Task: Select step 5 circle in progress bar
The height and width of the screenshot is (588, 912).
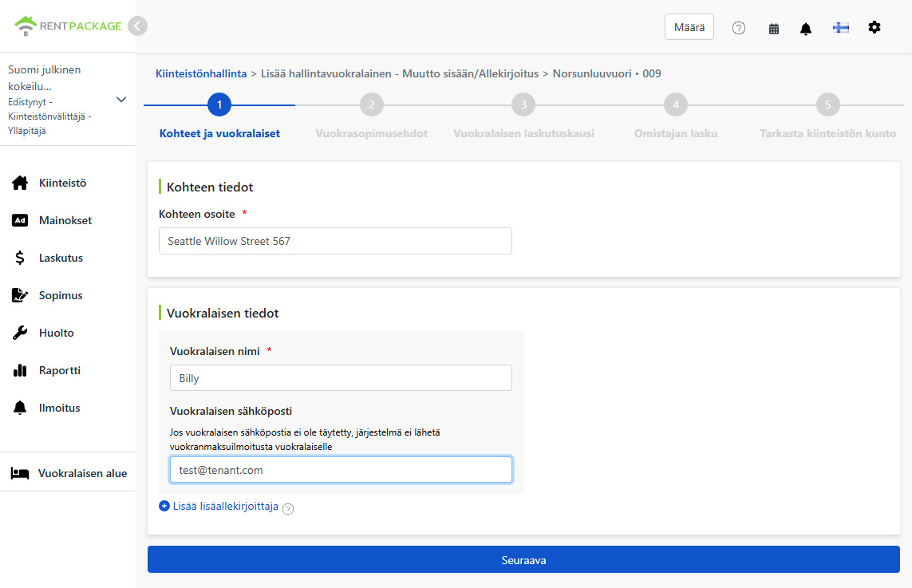Action: pyautogui.click(x=828, y=105)
